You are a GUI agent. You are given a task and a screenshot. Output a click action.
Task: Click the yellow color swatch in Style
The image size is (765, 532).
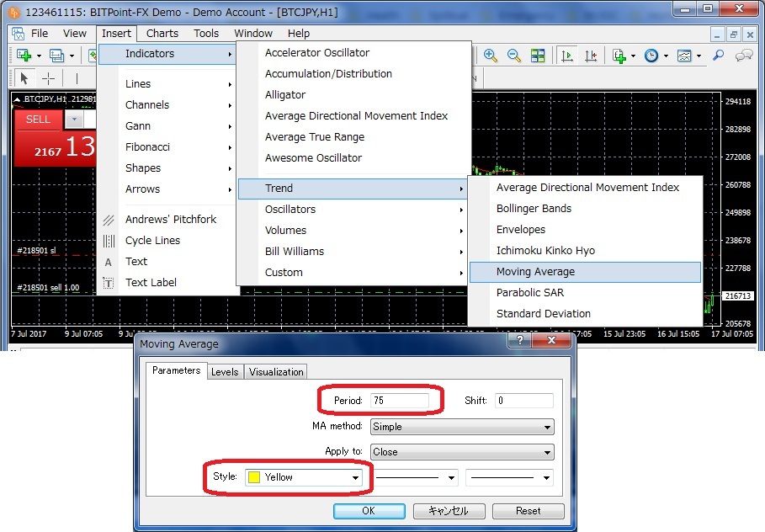(253, 477)
